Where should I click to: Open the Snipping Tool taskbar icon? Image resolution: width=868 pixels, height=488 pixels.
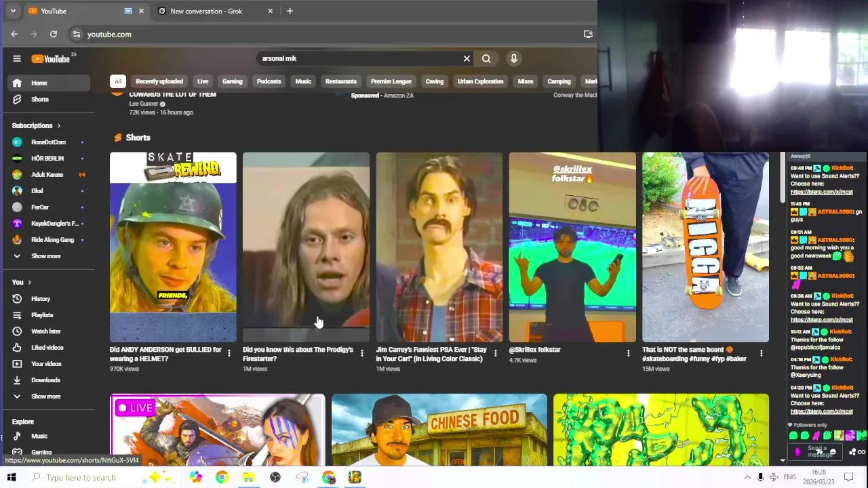point(302,477)
